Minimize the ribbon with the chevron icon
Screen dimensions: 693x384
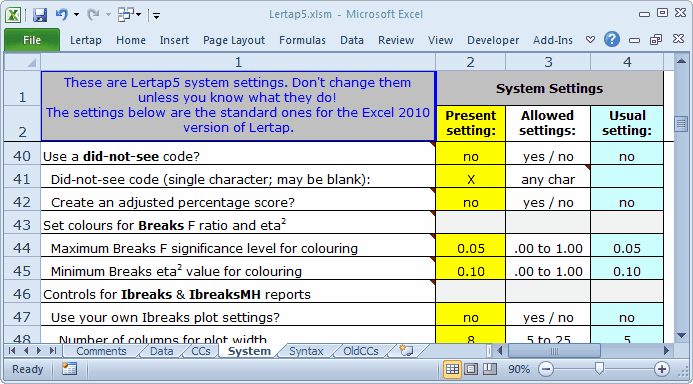590,40
